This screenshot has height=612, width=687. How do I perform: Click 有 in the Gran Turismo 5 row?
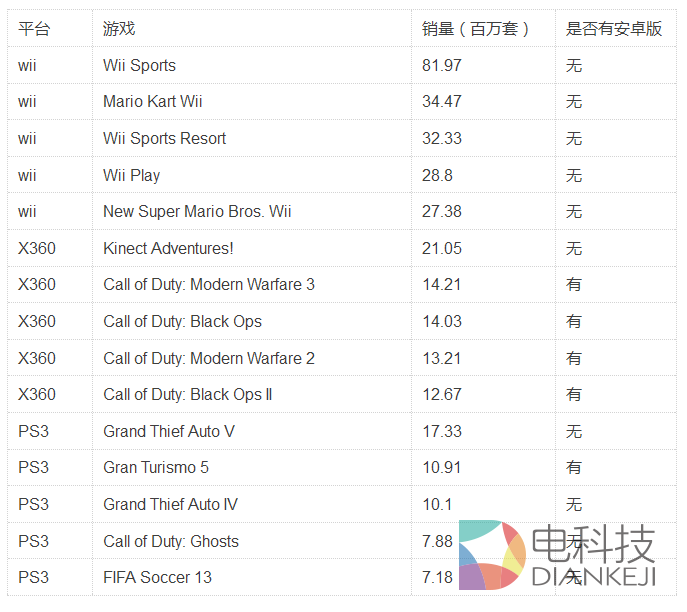click(x=574, y=467)
